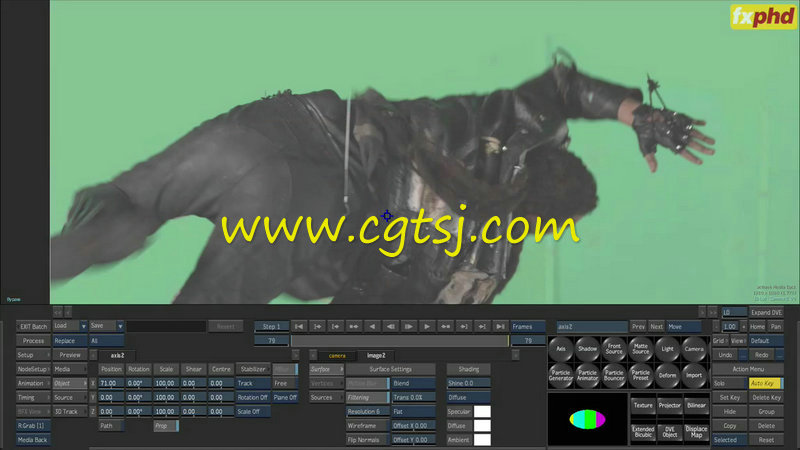Click the Set Key button
This screenshot has height=450, width=800.
coord(730,397)
